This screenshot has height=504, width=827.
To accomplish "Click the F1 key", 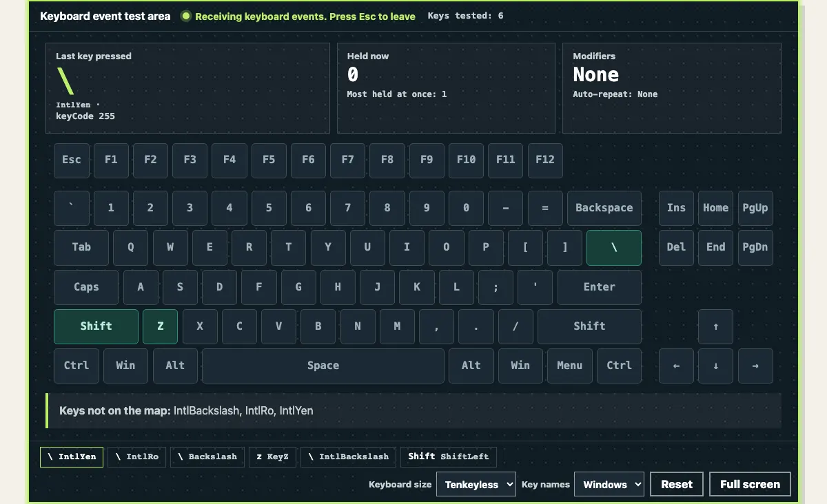I will click(111, 160).
